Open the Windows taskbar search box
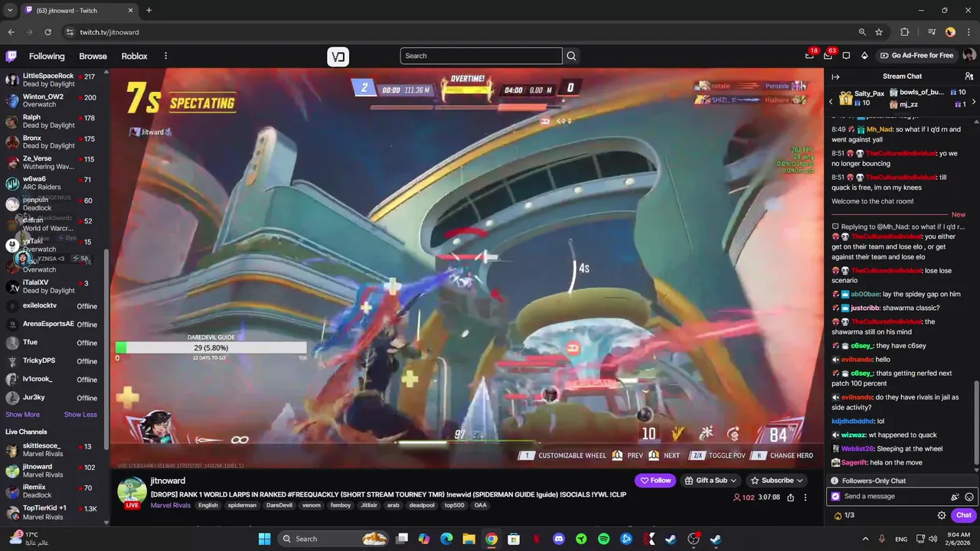980x551 pixels. coord(333,539)
